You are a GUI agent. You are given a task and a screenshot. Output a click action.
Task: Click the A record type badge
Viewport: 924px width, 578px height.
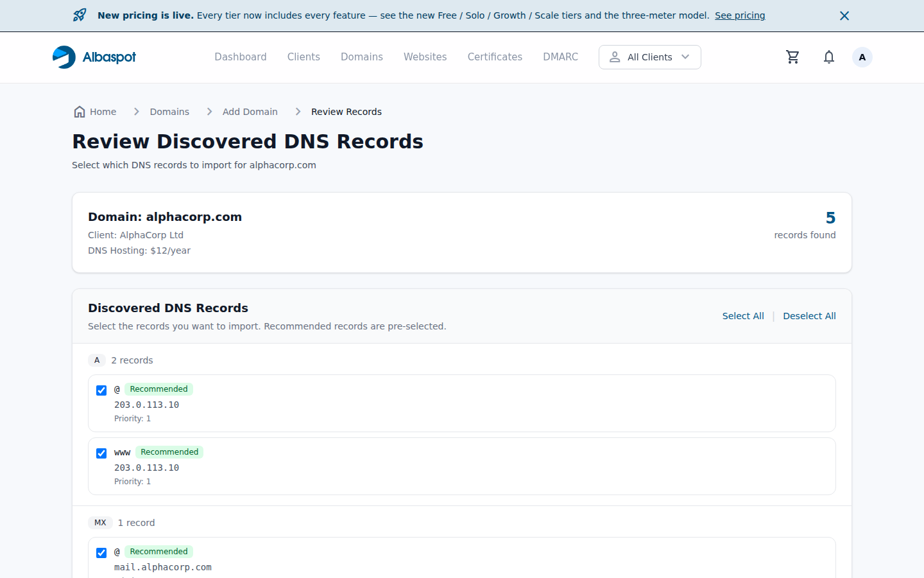(97, 360)
